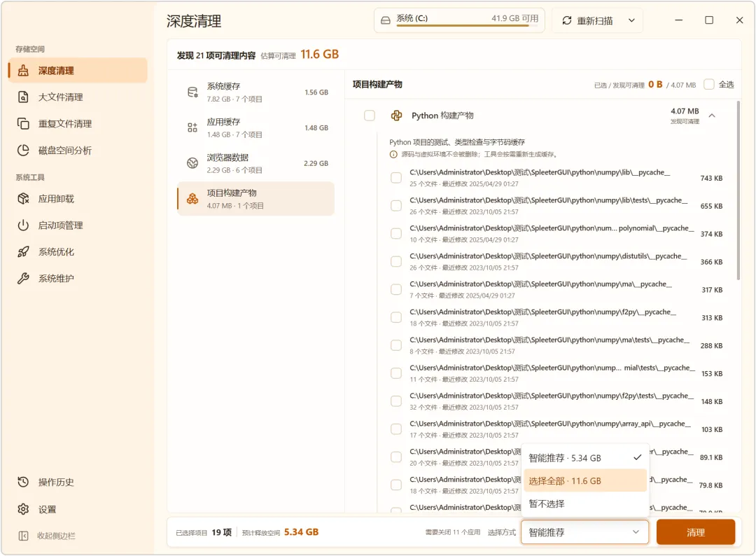
Task: Toggle the 全选 checkbox
Action: pos(708,85)
